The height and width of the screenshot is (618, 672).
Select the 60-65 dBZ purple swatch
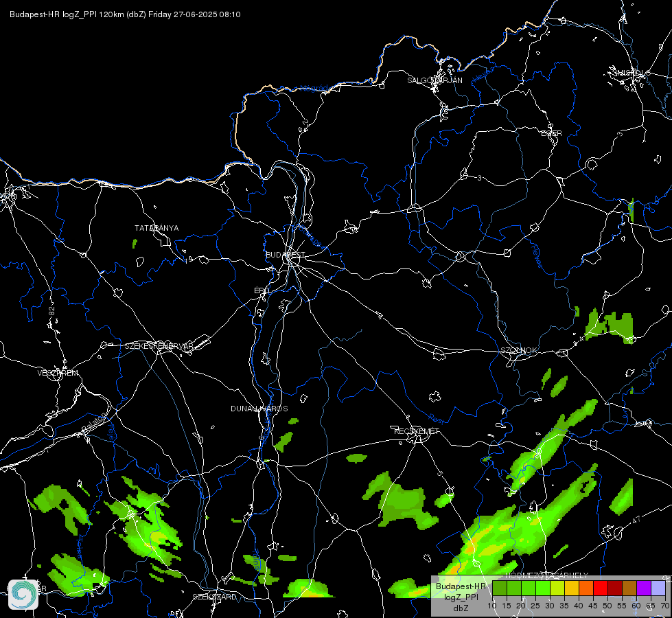point(644,588)
